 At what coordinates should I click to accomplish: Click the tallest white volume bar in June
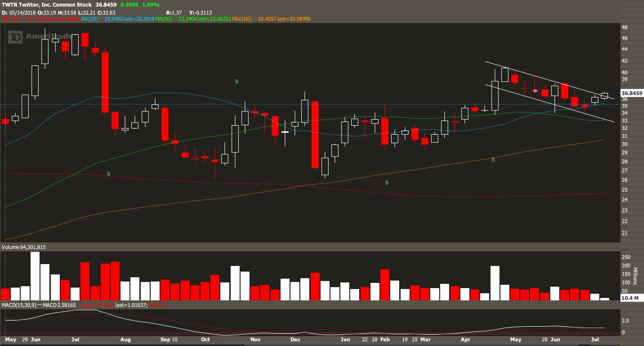35,276
